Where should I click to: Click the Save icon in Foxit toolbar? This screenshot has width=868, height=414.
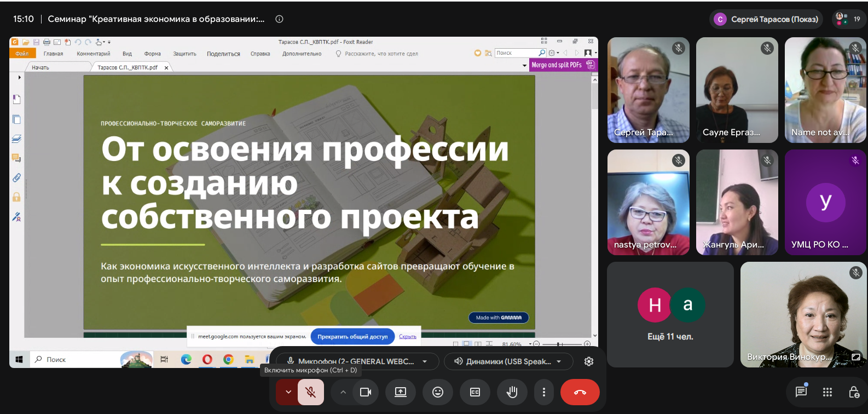click(36, 42)
